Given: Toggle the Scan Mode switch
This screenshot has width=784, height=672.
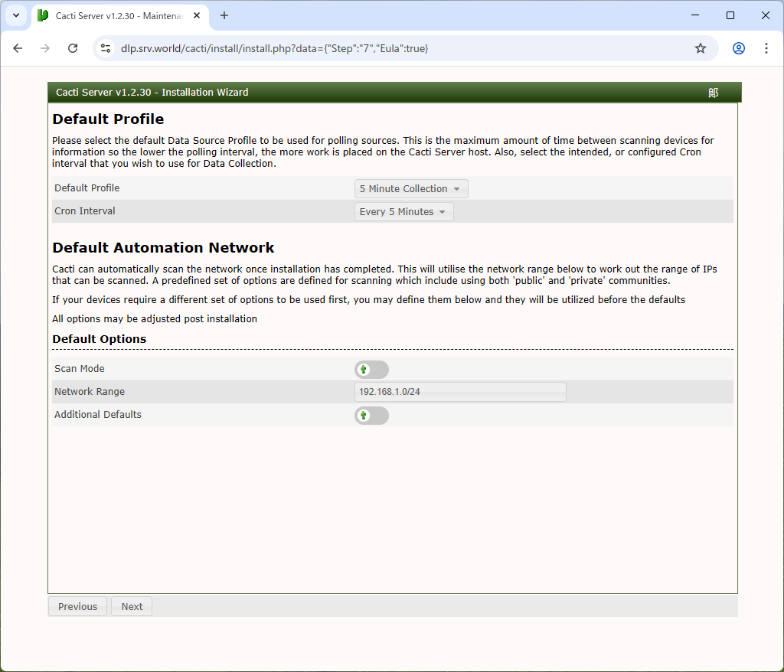Looking at the screenshot, I should (x=371, y=370).
